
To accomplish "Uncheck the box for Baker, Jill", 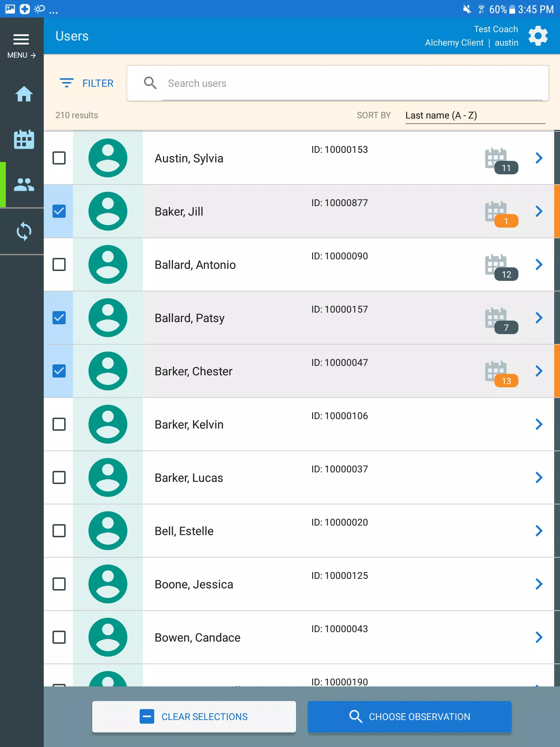I will coord(59,211).
